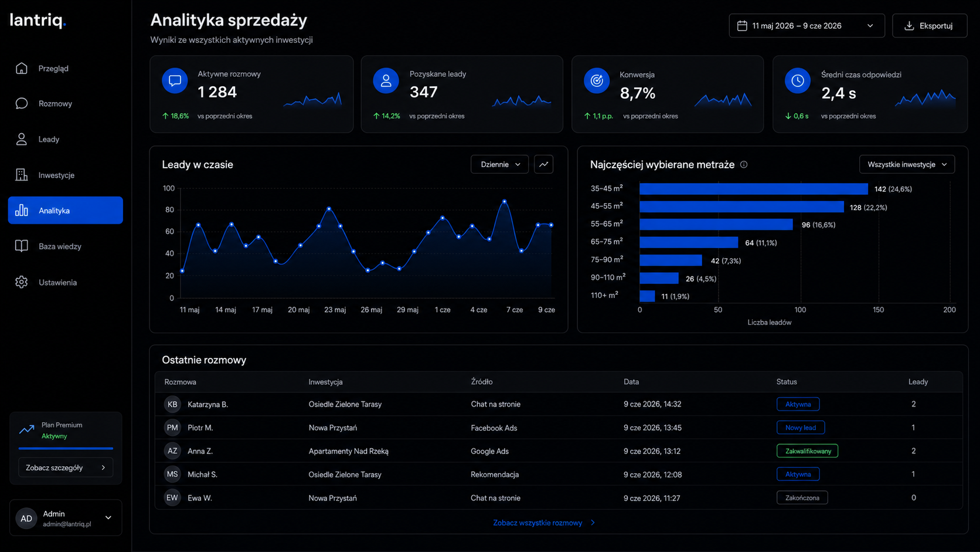Image resolution: width=980 pixels, height=552 pixels.
Task: Click the Facebook Ads source cell
Action: pos(494,428)
